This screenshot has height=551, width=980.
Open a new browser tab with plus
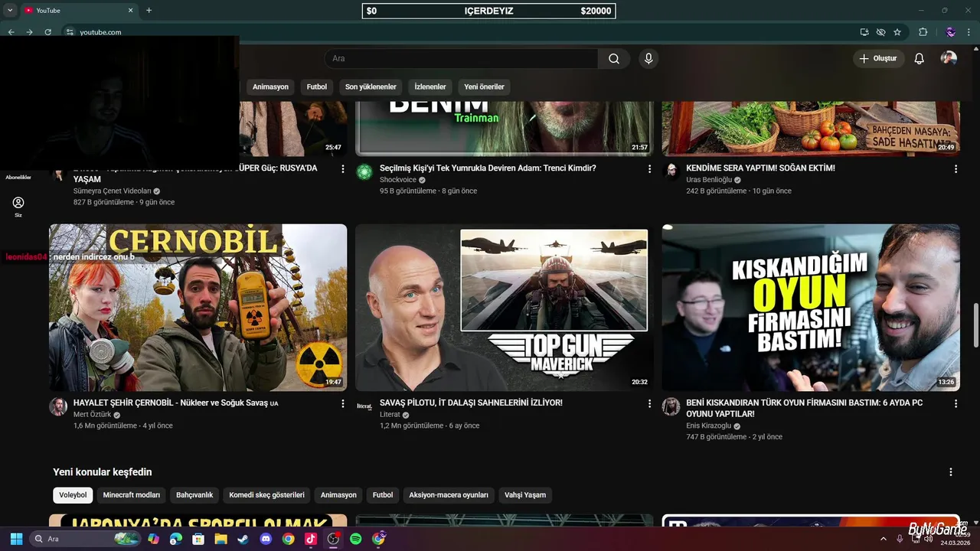(x=149, y=11)
